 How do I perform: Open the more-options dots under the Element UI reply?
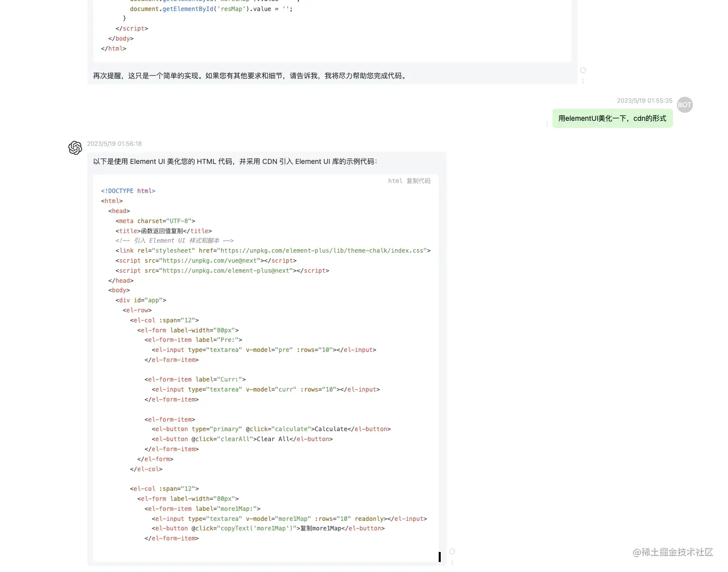point(452,562)
